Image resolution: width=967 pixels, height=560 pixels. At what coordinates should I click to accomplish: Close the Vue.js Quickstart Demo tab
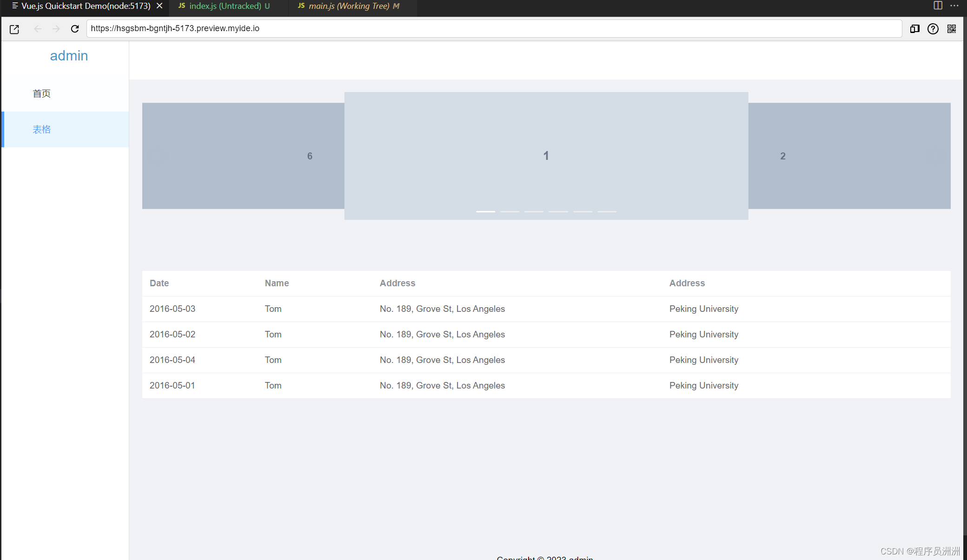point(159,6)
